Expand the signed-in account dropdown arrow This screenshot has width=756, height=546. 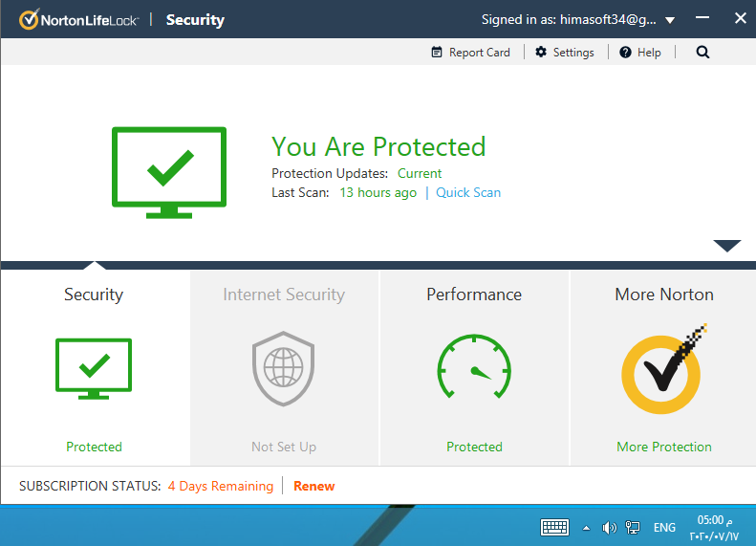click(670, 20)
